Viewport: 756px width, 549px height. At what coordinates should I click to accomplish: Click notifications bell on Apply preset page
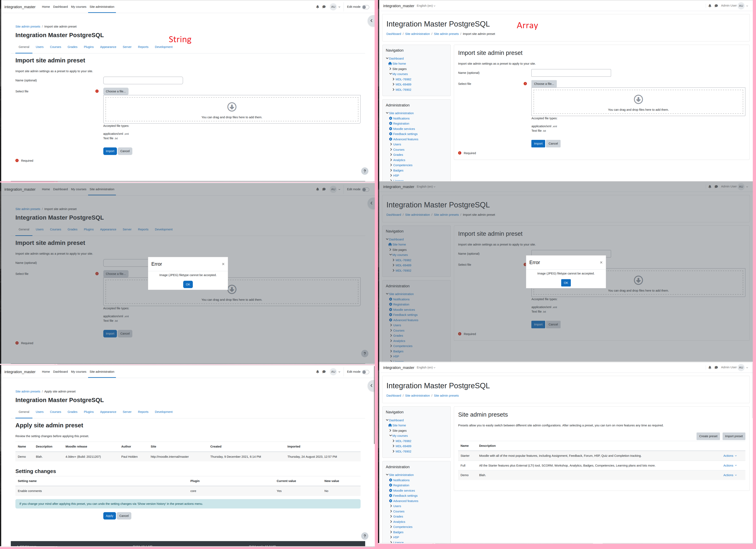coord(317,372)
